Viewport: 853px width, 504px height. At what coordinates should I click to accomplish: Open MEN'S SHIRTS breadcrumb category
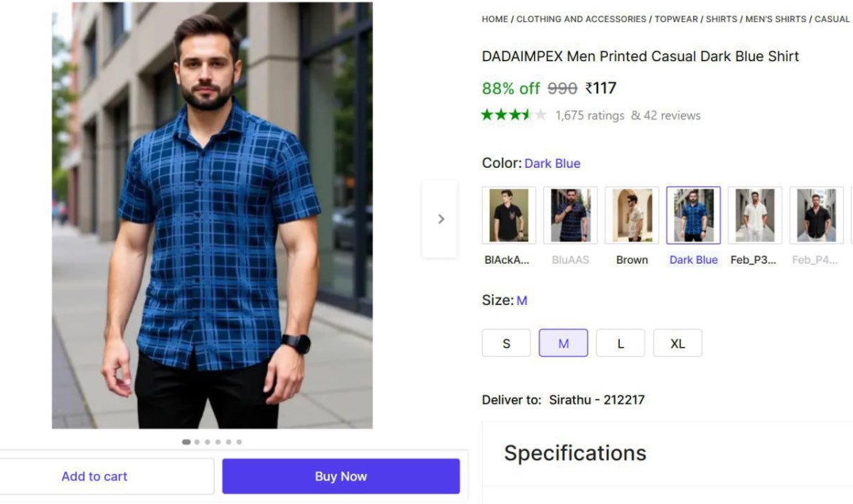tap(776, 19)
